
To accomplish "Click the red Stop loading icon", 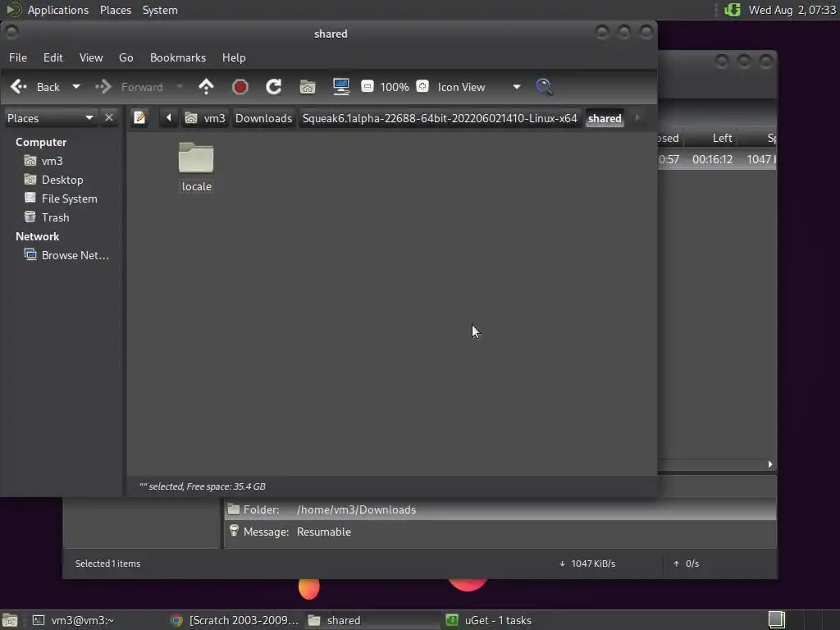I will [240, 87].
